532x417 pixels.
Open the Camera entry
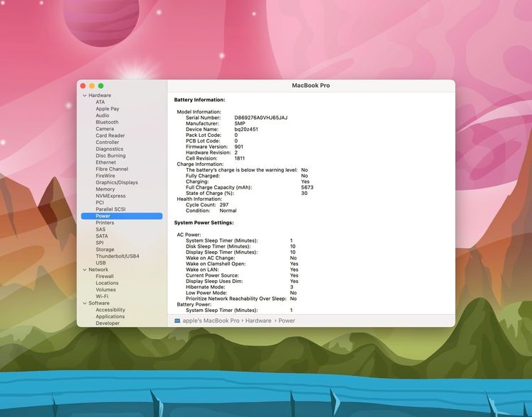[104, 129]
